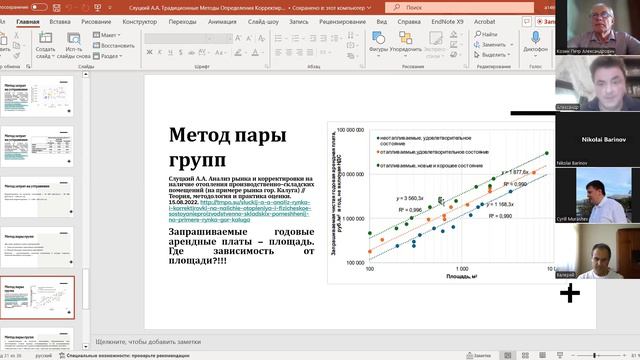640x360 pixels.
Task: Select the highlighted Метод пары групп thumbnail
Action: click(38, 298)
